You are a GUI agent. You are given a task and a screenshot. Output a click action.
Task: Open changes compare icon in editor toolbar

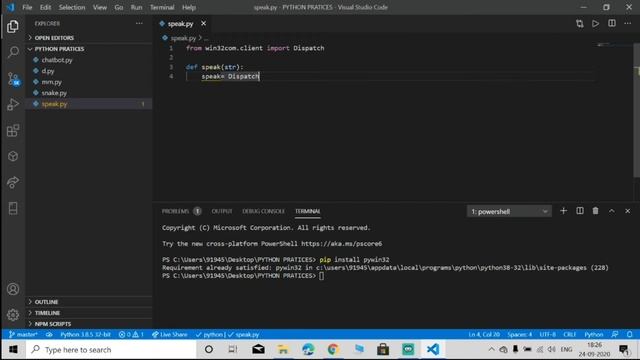pos(580,24)
